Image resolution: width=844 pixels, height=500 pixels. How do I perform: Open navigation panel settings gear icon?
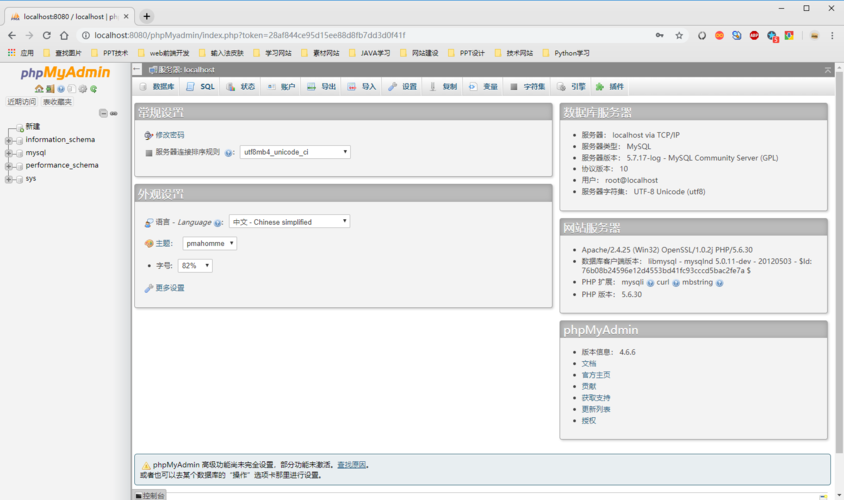[x=82, y=89]
